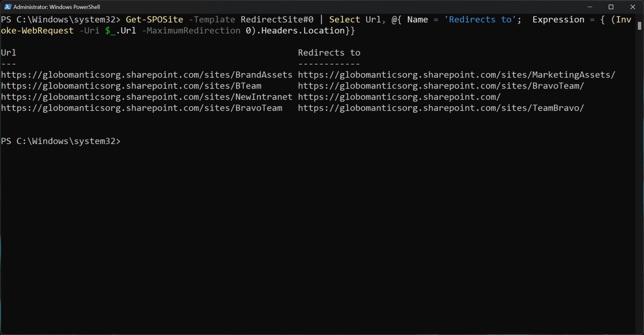Image resolution: width=644 pixels, height=335 pixels.
Task: Click the BravoTeam source URL
Action: pos(141,108)
